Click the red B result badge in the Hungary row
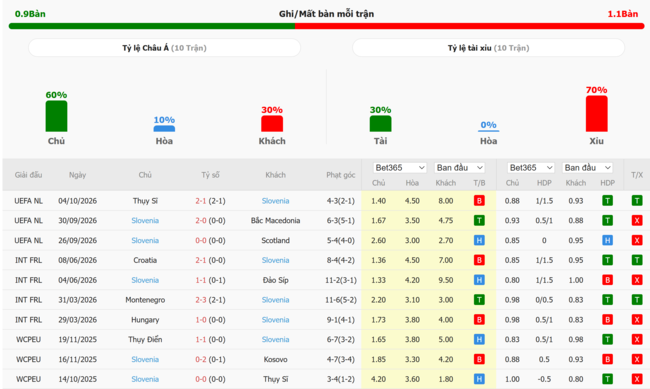The height and width of the screenshot is (389, 650). coord(479,319)
